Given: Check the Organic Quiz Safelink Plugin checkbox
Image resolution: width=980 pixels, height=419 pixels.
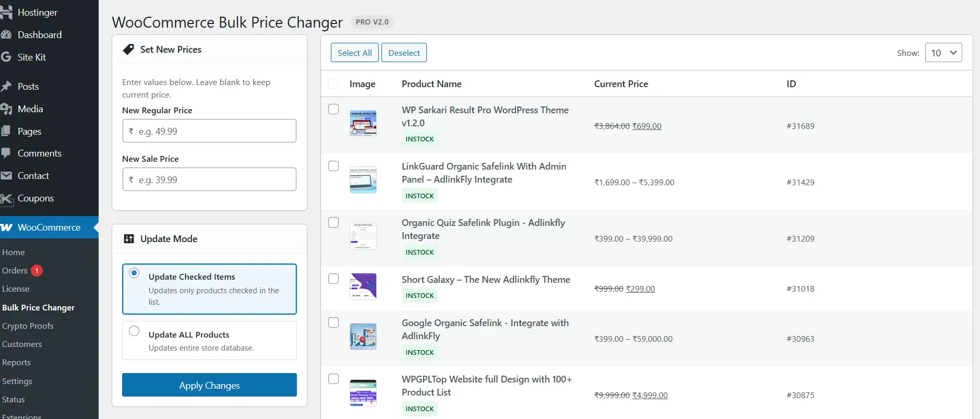Looking at the screenshot, I should point(333,222).
